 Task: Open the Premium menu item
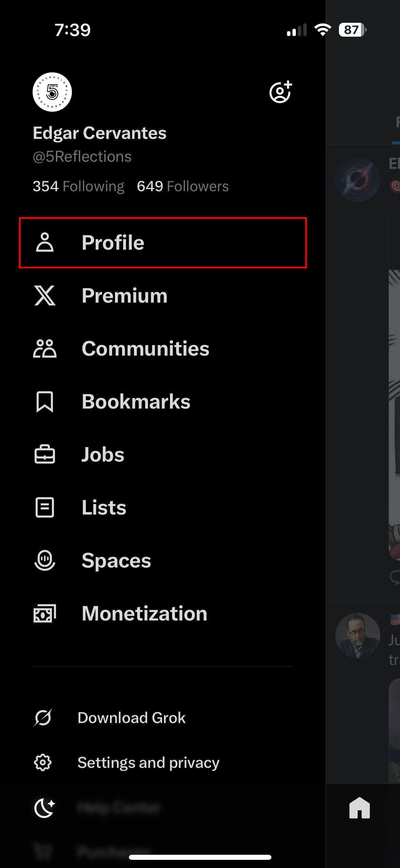[125, 296]
